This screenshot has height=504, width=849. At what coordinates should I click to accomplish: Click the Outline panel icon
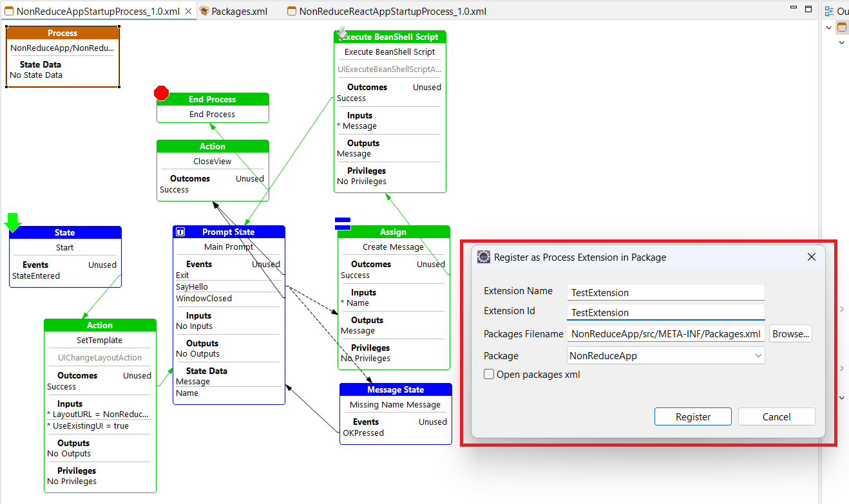(830, 11)
